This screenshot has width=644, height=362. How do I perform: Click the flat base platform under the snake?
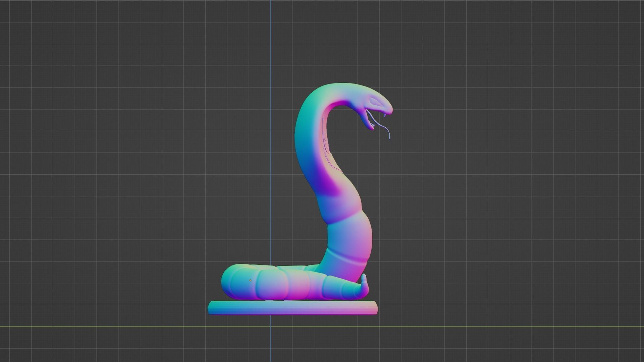[292, 308]
